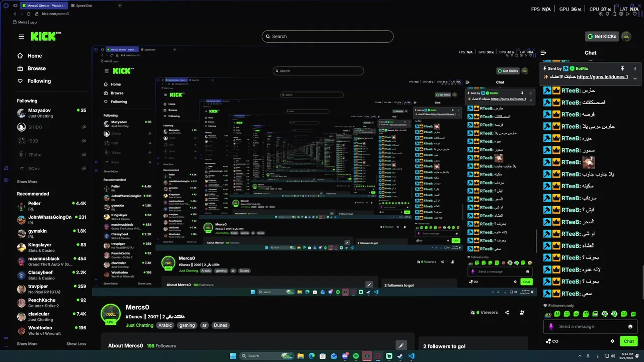
Task: Open travpiper's channel in the Recommended list
Action: (51, 289)
